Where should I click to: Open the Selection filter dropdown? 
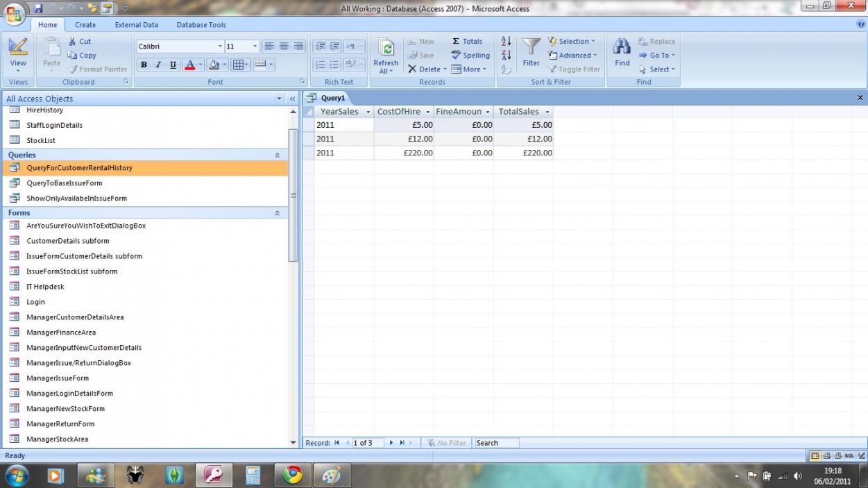[x=571, y=42]
